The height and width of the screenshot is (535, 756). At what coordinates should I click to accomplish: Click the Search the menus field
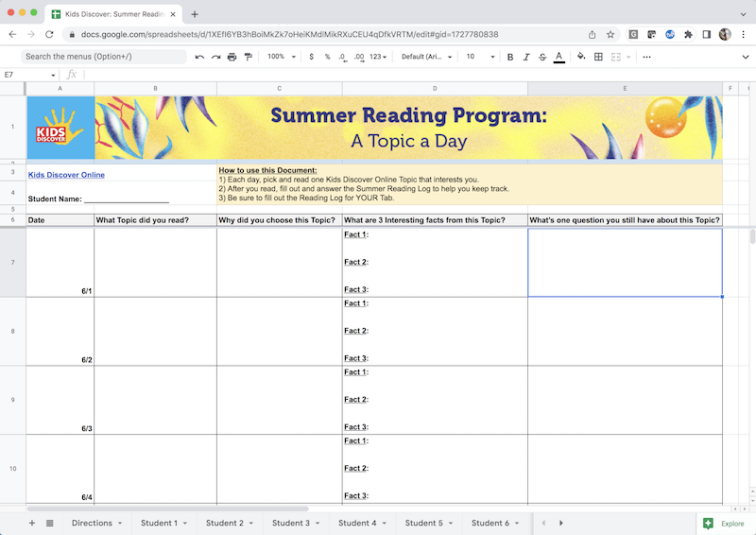point(103,57)
